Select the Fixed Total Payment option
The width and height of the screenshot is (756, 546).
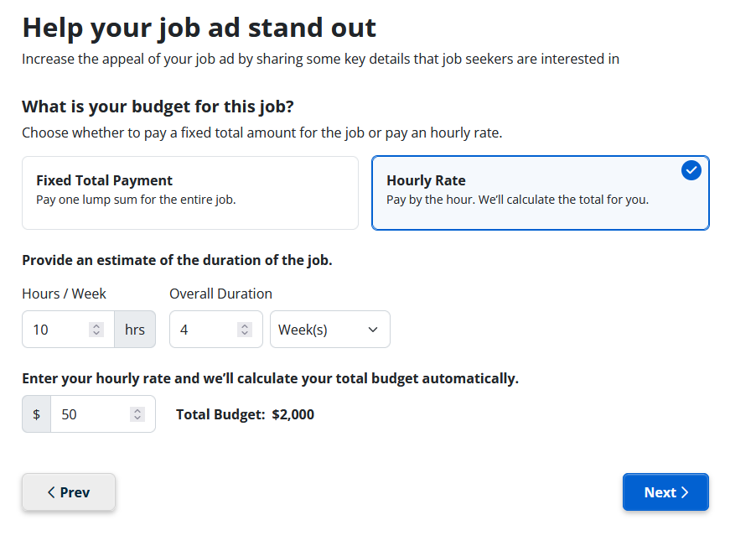pos(190,192)
